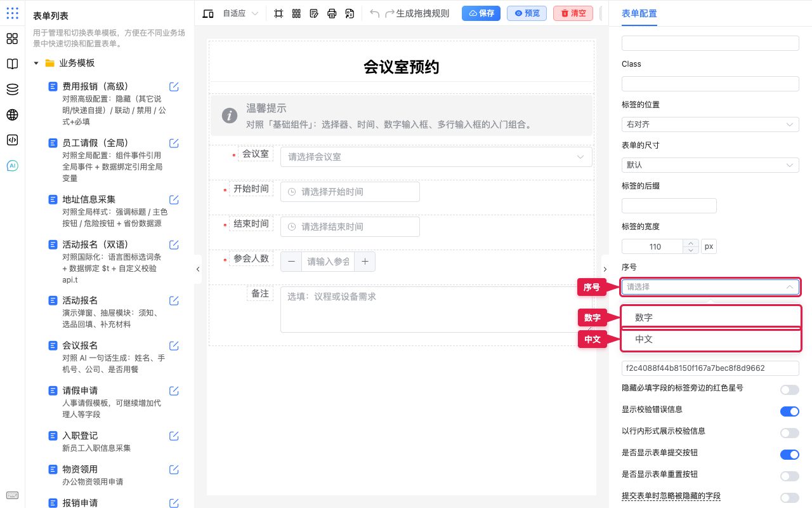Enable 是否显示表单重置按钮 switch
Viewport: 812px width, 508px height.
coord(790,476)
